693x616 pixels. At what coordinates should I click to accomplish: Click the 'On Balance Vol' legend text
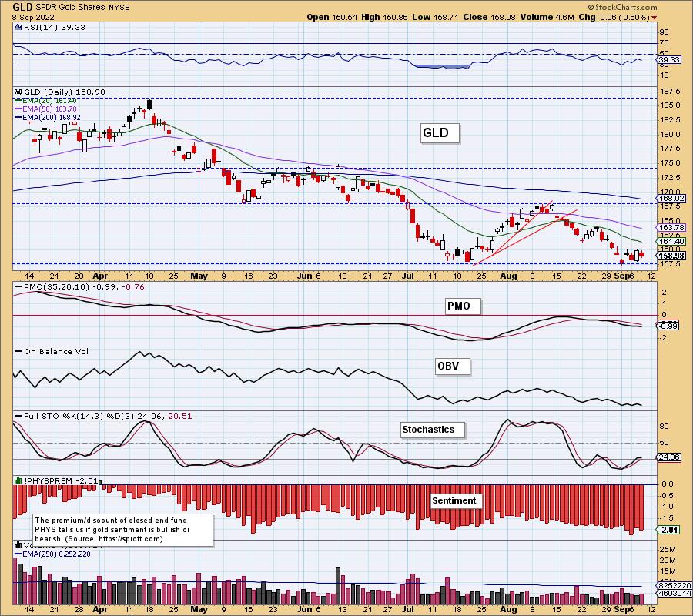[x=56, y=352]
